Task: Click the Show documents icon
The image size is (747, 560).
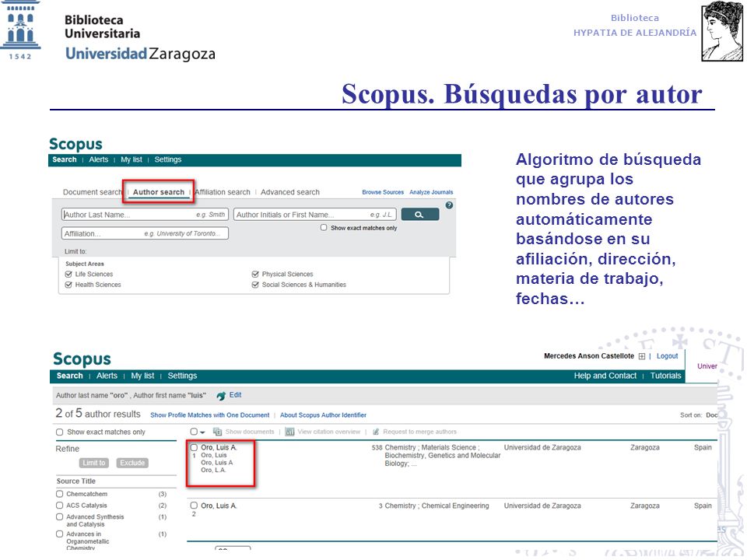Action: coord(217,432)
